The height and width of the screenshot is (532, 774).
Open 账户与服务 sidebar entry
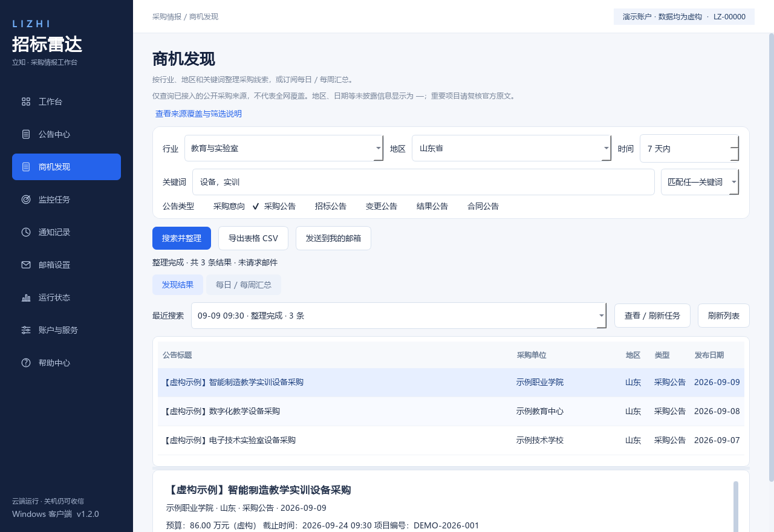coord(67,330)
